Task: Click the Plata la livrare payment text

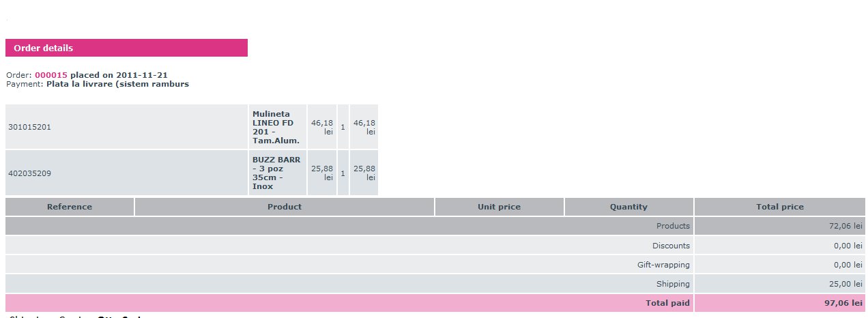Action: click(x=117, y=84)
